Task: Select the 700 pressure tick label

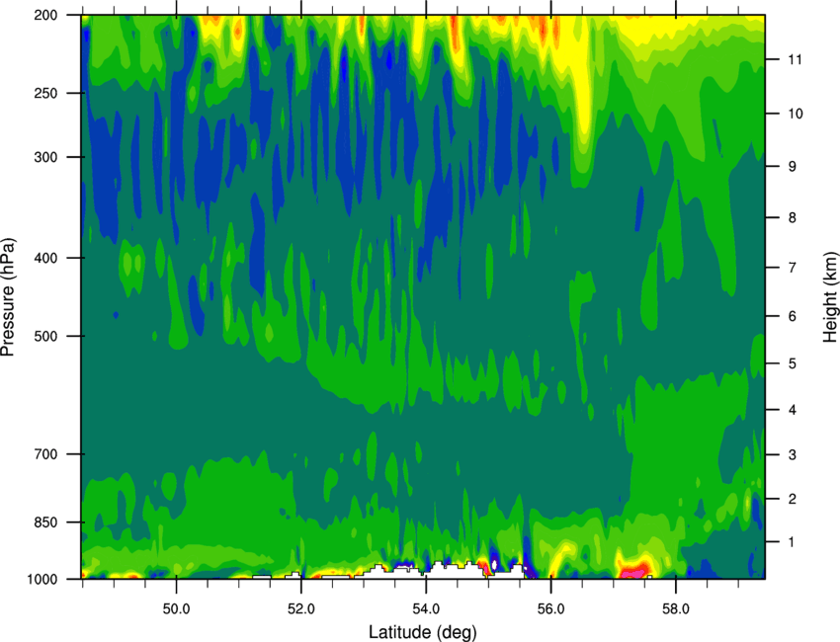Action: click(46, 454)
